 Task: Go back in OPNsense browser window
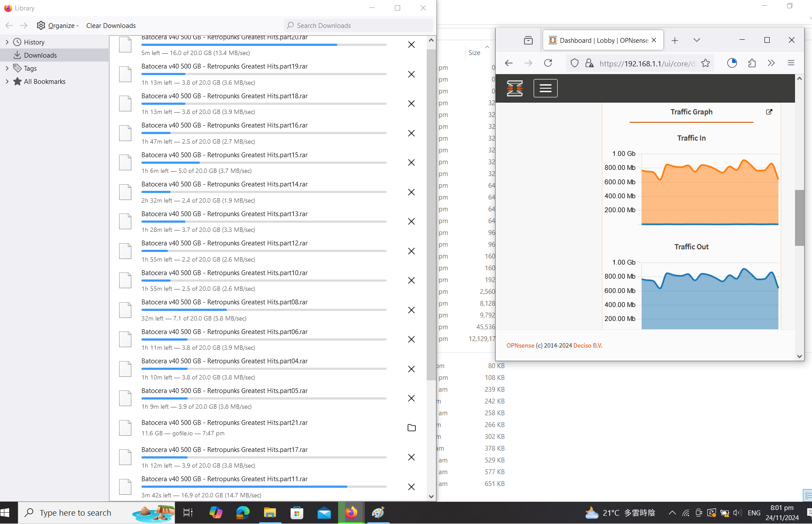[x=509, y=63]
